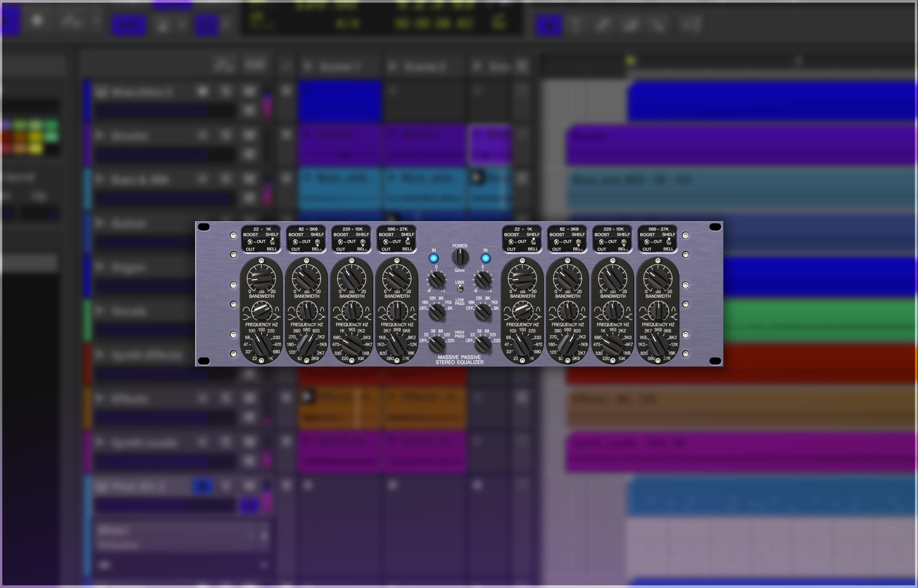Click left 560-27K band BOOST/OUT/CUT switch
The image size is (918, 588).
[x=385, y=242]
